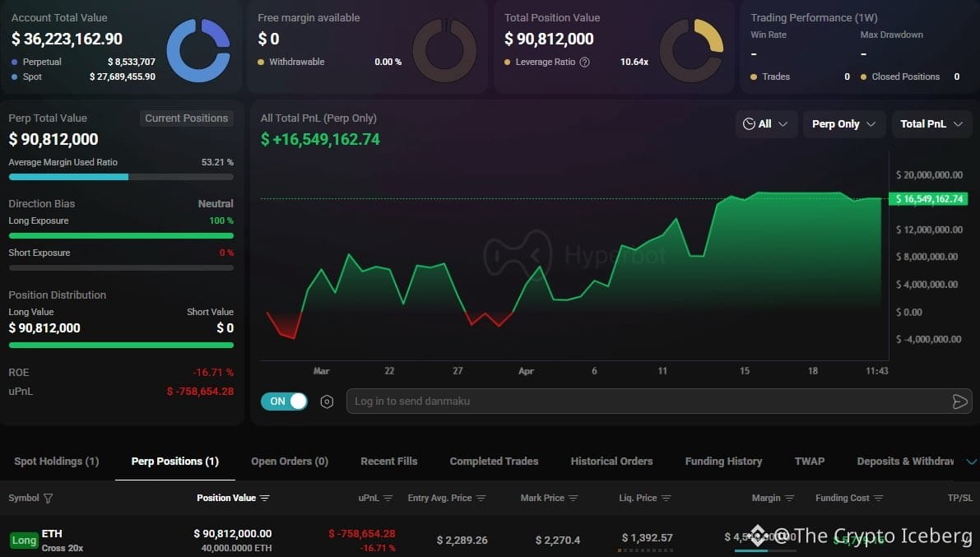Sort by Entry Avg. Price icon
The width and height of the screenshot is (980, 557).
(481, 499)
